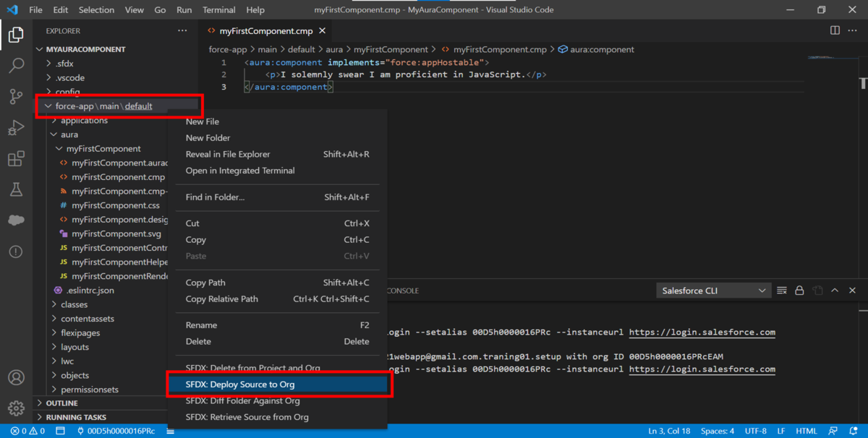
Task: Open the Extensions view icon
Action: pyautogui.click(x=16, y=159)
